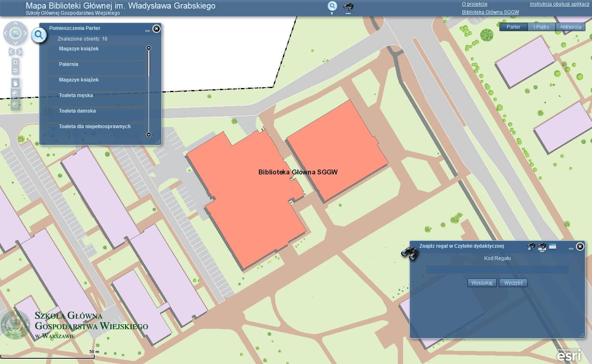
Task: Click the results list scrollbar thumb
Action: [149, 63]
